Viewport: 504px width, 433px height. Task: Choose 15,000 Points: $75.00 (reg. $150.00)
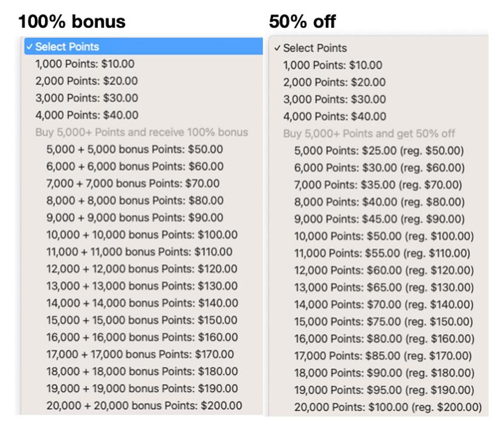tap(384, 322)
